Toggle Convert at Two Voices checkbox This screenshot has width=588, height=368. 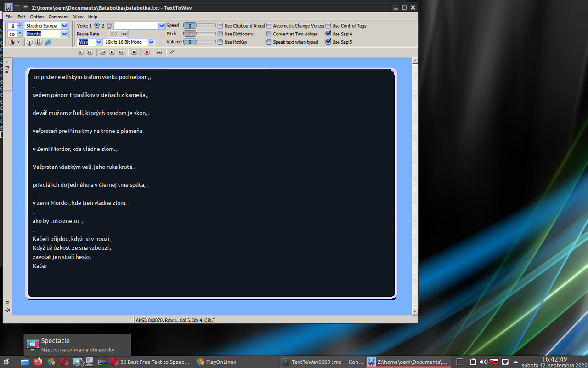pos(269,34)
